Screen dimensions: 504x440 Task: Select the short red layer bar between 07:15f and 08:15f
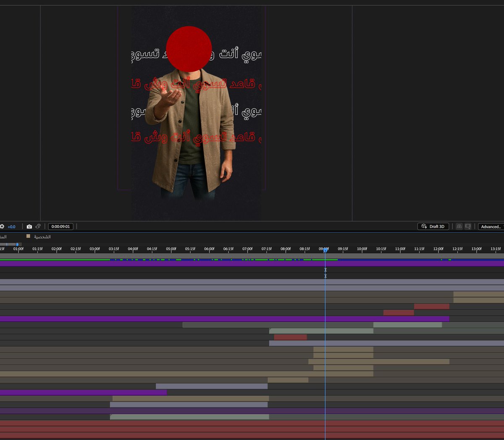click(x=290, y=337)
